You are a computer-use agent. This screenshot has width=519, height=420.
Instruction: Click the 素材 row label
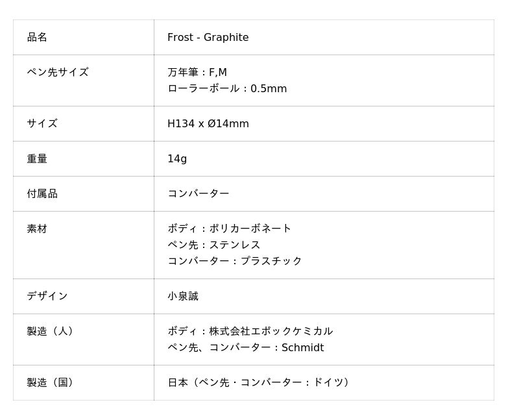(x=37, y=229)
